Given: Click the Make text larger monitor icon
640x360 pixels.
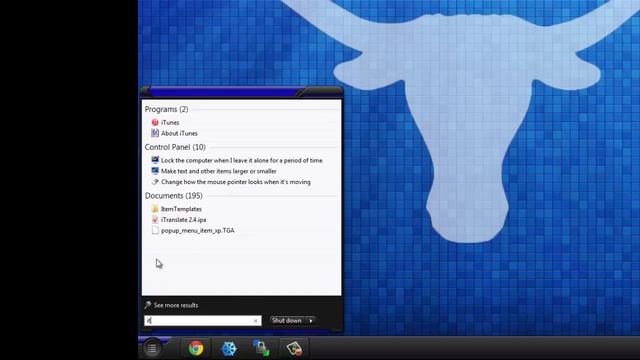Looking at the screenshot, I should [155, 171].
